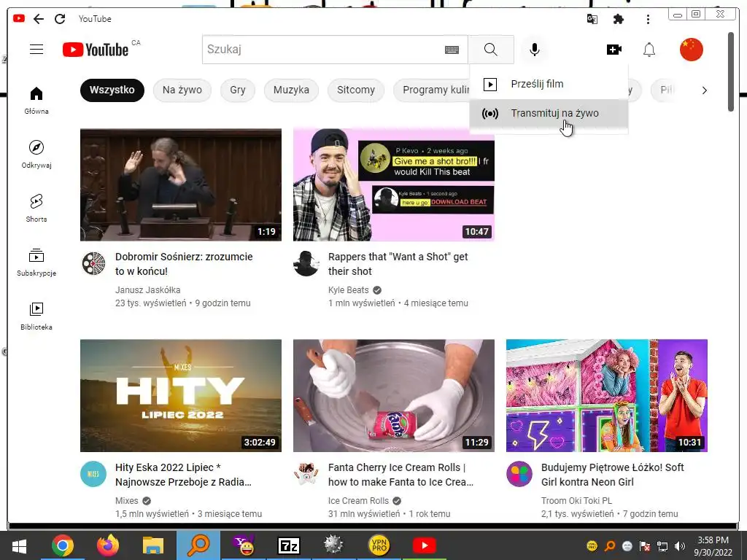This screenshot has height=560, width=747.
Task: Go back with the arrow button
Action: pos(39,18)
